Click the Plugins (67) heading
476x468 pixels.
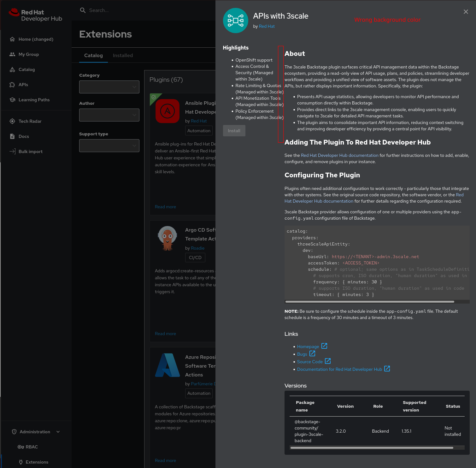[x=166, y=80]
